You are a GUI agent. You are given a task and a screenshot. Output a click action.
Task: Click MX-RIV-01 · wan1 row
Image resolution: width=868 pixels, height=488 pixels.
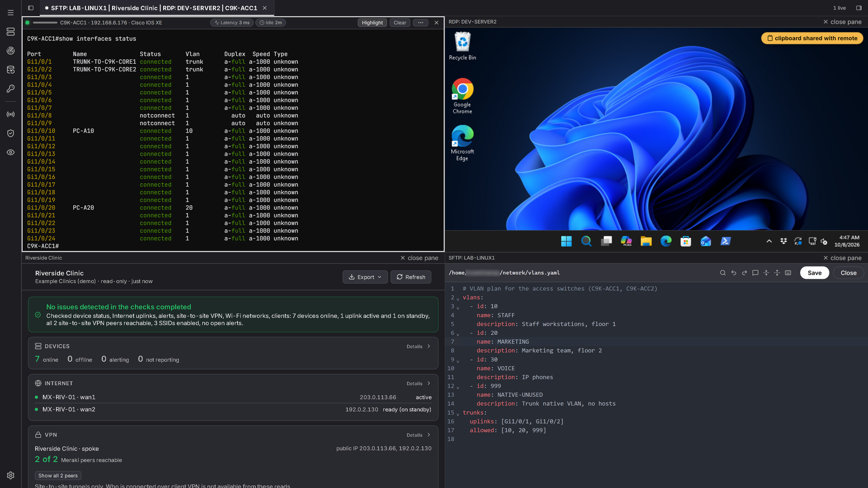click(x=233, y=397)
